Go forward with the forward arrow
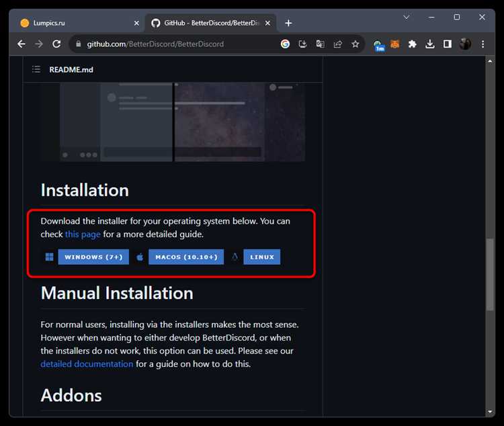Viewport: 504px width, 426px height. [39, 44]
